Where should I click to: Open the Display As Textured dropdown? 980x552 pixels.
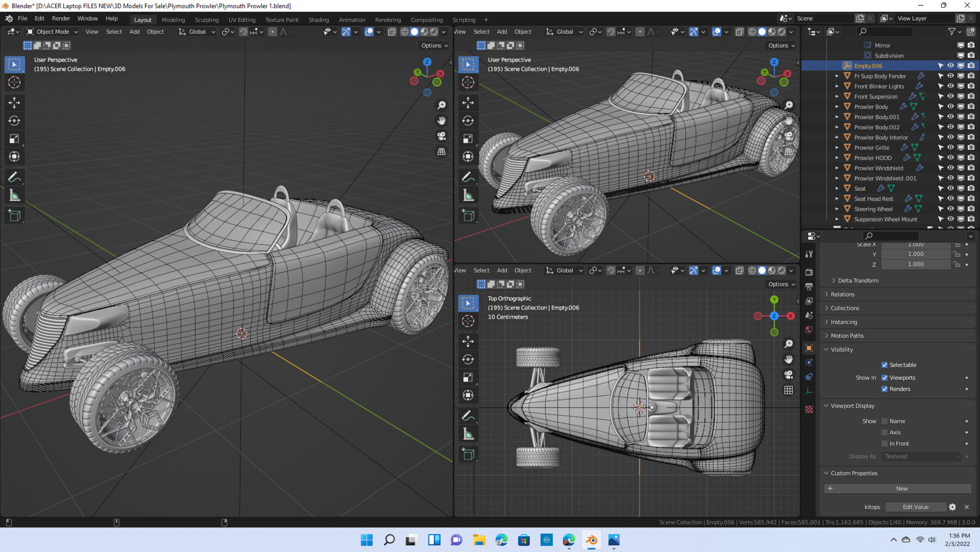(922, 457)
